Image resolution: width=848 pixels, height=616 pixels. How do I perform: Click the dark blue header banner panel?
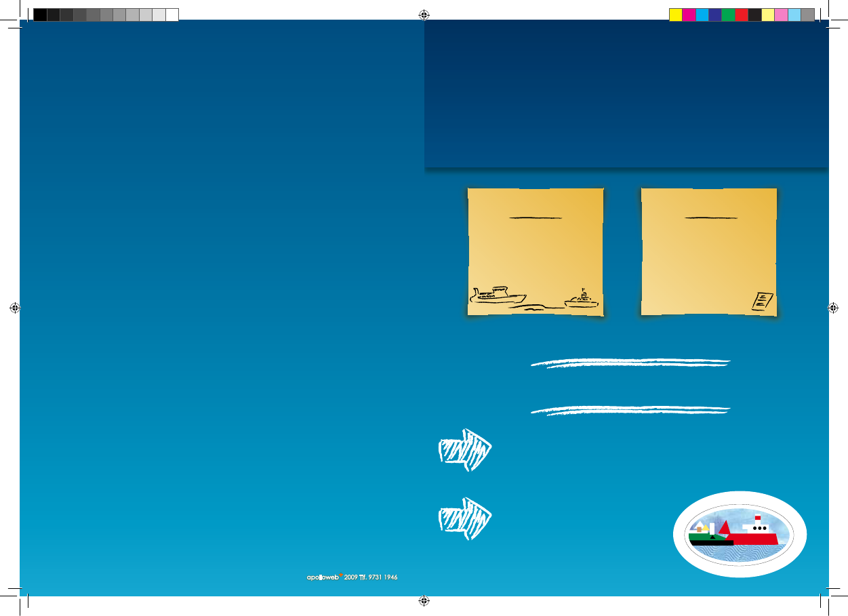tap(626, 94)
